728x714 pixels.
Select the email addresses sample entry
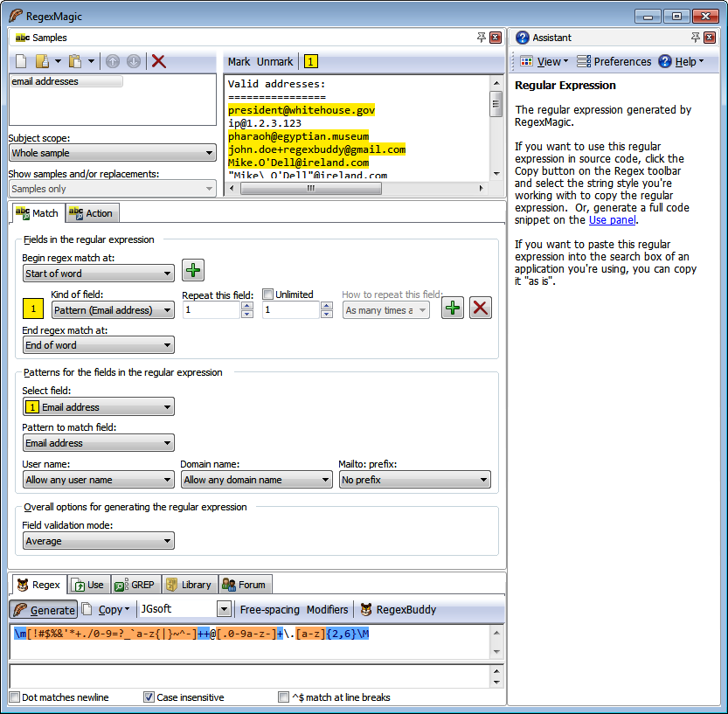66,81
